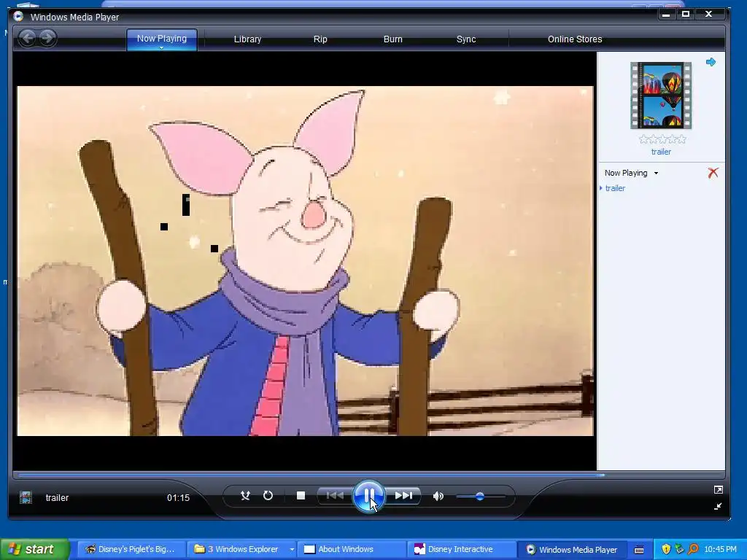Adjust the volume slider
Screen dimensions: 747x560
[480, 496]
